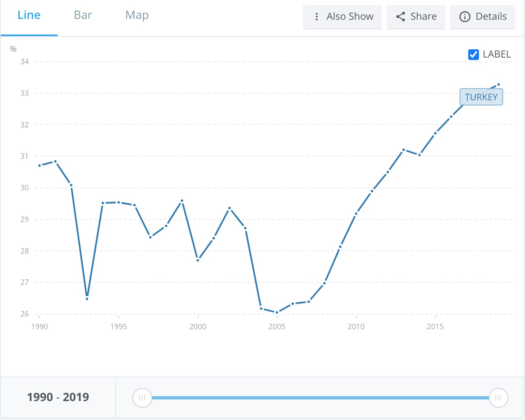The image size is (525, 420).
Task: Uncheck the LABEL checkbox
Action: (x=474, y=54)
